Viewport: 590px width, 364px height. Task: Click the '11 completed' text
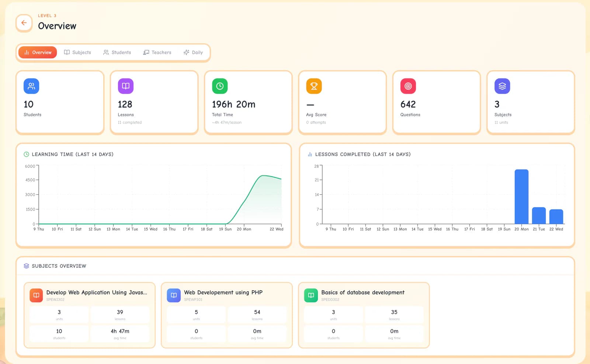(130, 122)
